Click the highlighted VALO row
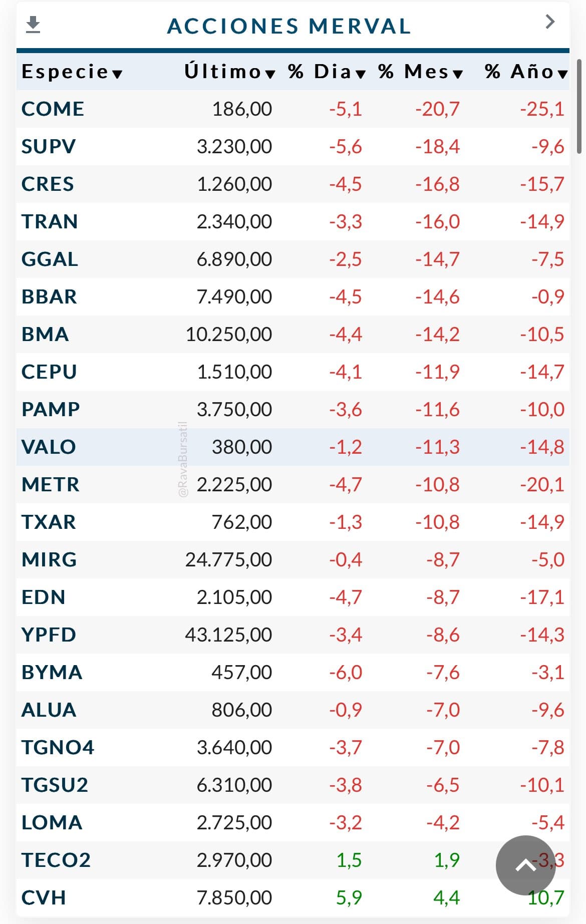Image resolution: width=586 pixels, height=924 pixels. [x=49, y=447]
